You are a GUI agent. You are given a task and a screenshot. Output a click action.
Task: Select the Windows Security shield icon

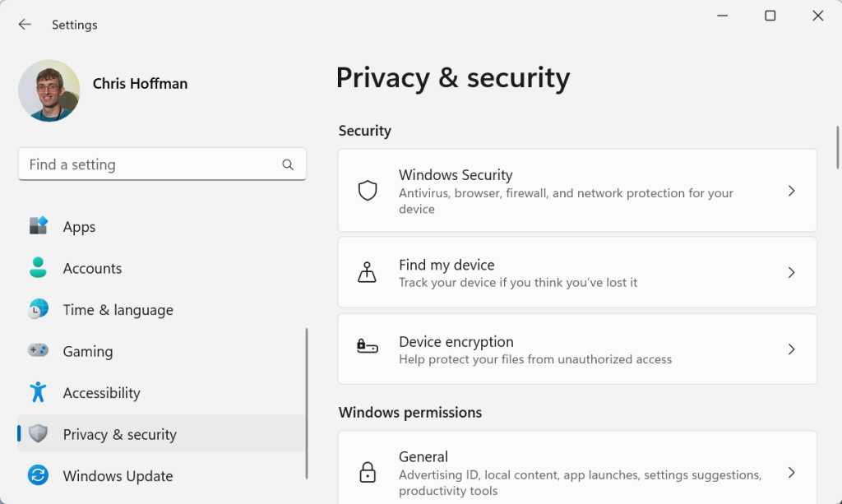pos(366,190)
